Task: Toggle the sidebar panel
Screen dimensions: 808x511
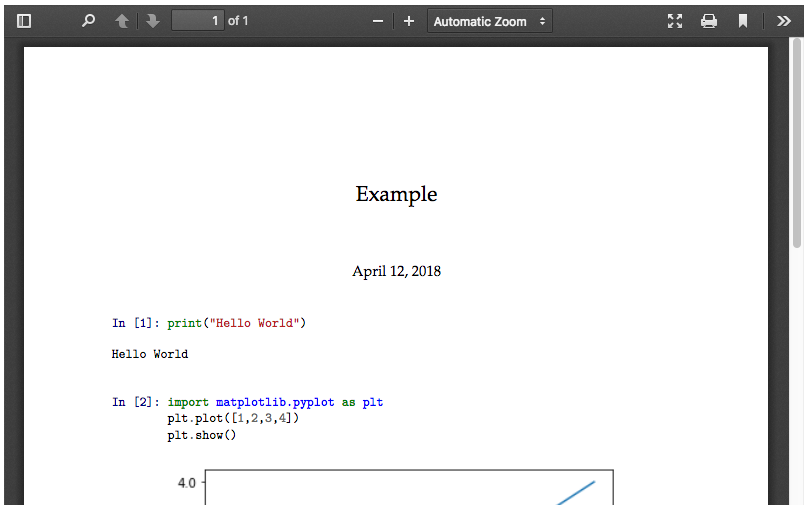Action: [24, 21]
